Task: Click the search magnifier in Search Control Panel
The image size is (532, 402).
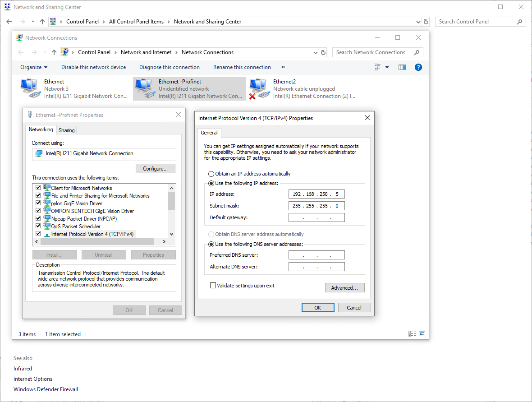Action: click(519, 22)
